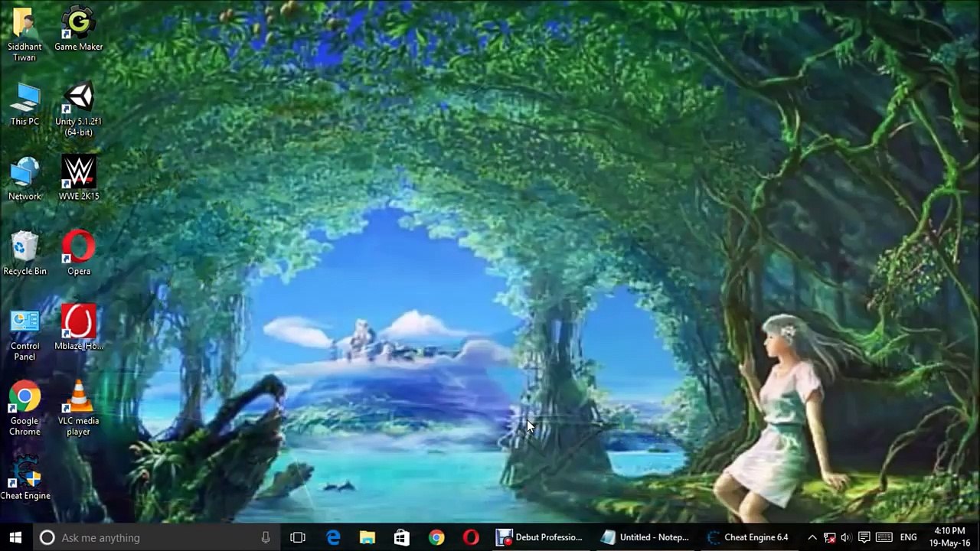This screenshot has height=551, width=980.
Task: Open the Siddhant Tiwari user folder icon
Action: pos(24,34)
